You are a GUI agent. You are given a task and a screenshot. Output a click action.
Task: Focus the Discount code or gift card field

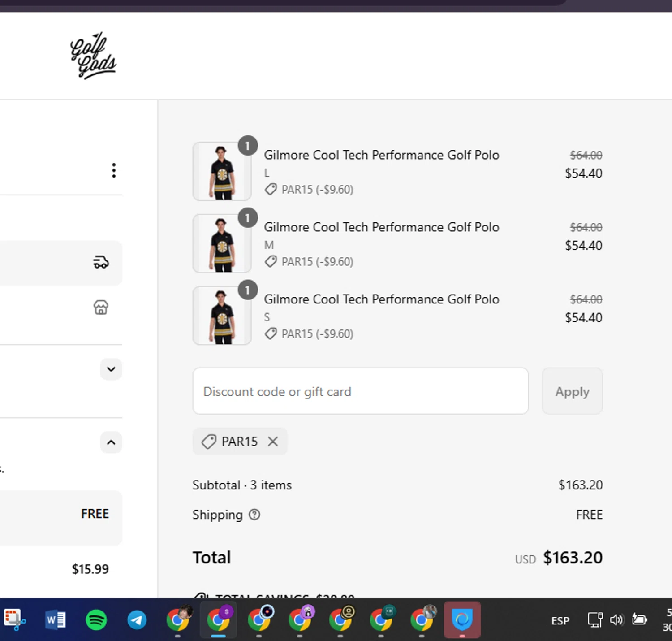(361, 391)
